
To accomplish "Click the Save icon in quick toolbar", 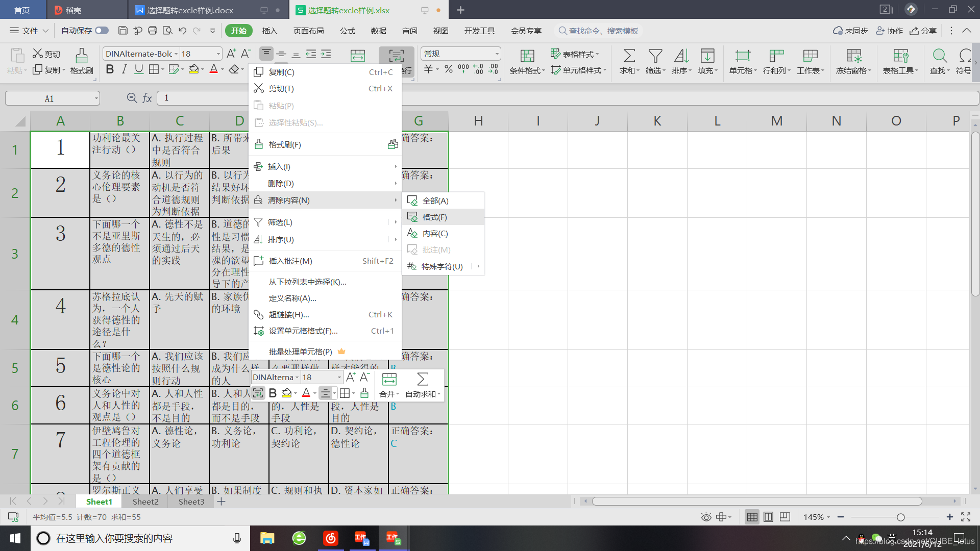I will point(122,31).
